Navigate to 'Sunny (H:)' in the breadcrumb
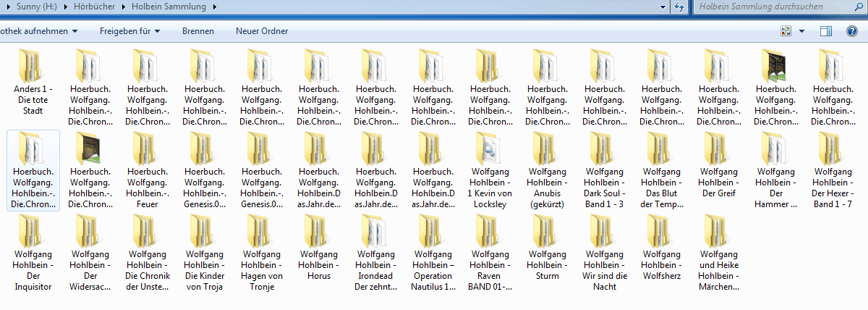868x310 pixels. 38,7
